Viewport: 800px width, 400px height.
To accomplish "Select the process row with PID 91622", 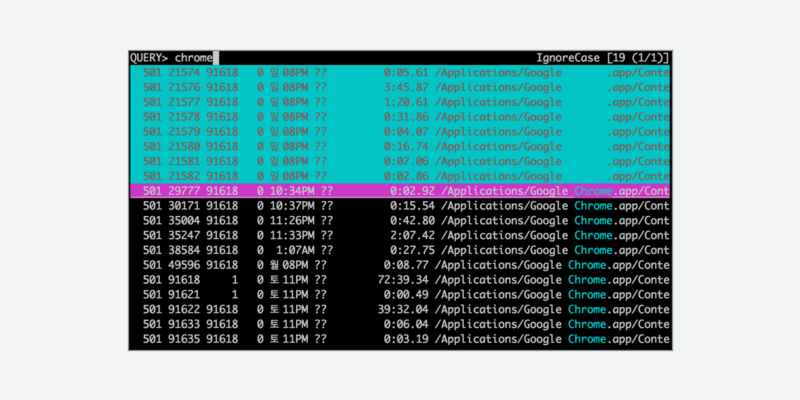I will coord(399,309).
